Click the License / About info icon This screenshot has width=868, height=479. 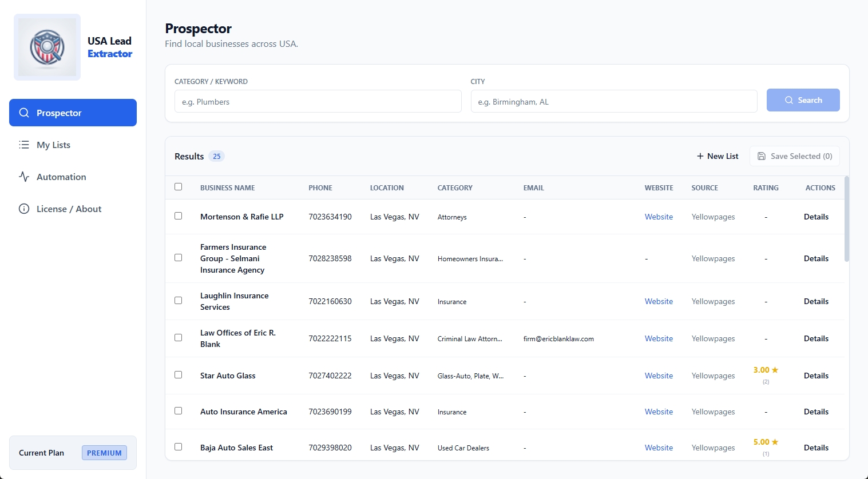pyautogui.click(x=24, y=209)
